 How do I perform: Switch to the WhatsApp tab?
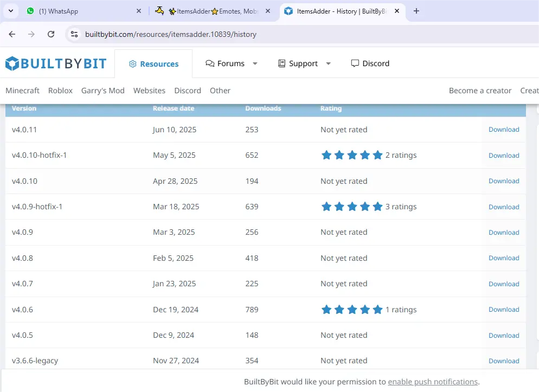click(x=84, y=11)
